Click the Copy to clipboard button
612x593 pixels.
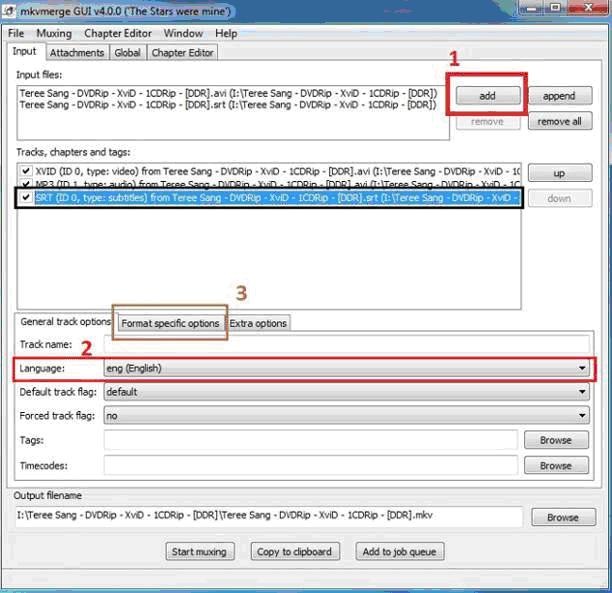pyautogui.click(x=295, y=552)
